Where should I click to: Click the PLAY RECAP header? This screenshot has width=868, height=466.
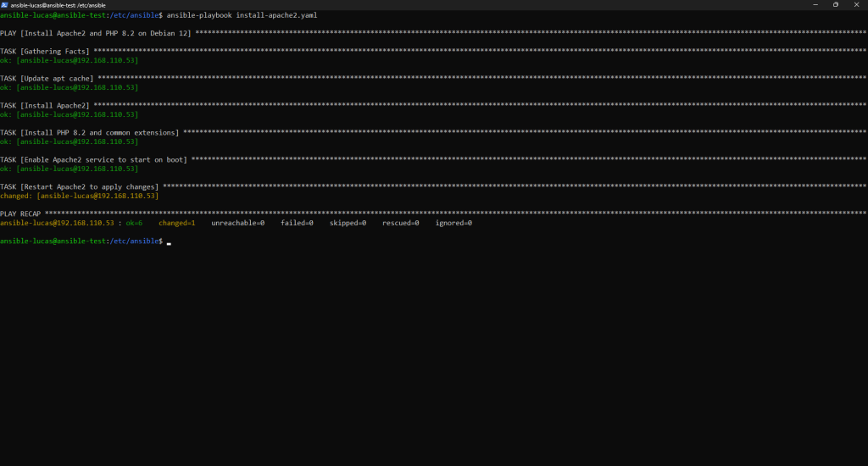pyautogui.click(x=21, y=214)
